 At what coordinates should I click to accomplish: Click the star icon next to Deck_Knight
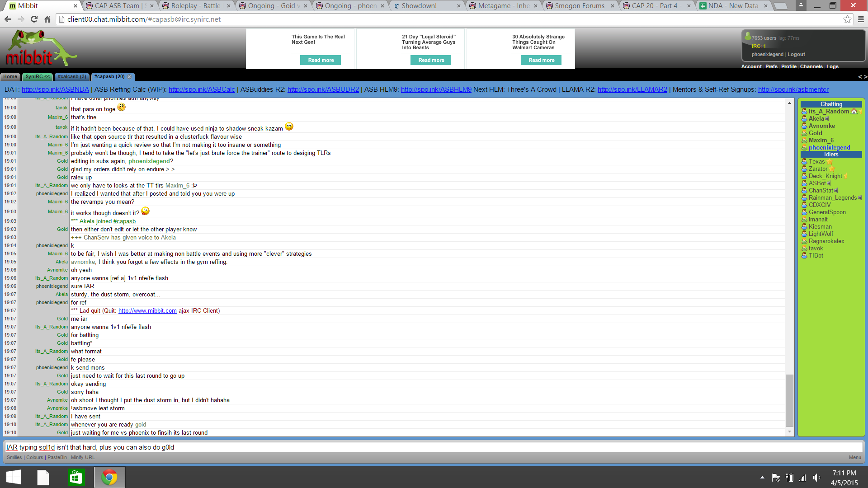tap(846, 176)
